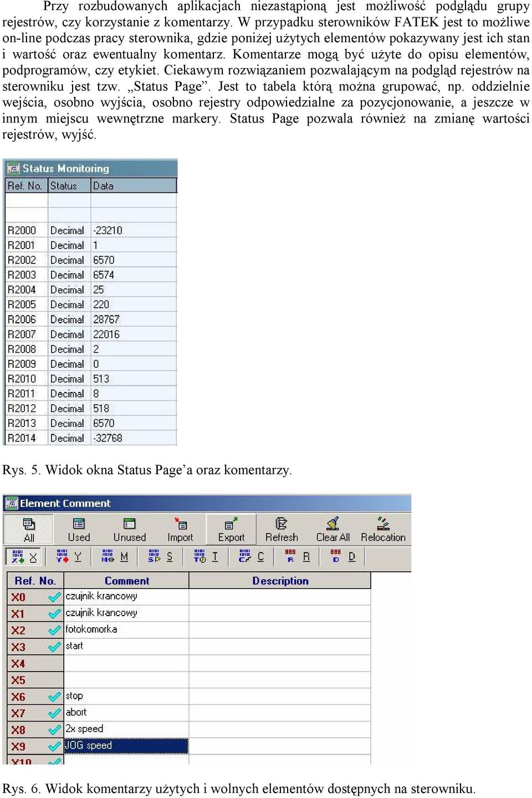Select the 'fotokomorka' comment cell
Viewport: 532px width, 798px height.
click(x=126, y=629)
